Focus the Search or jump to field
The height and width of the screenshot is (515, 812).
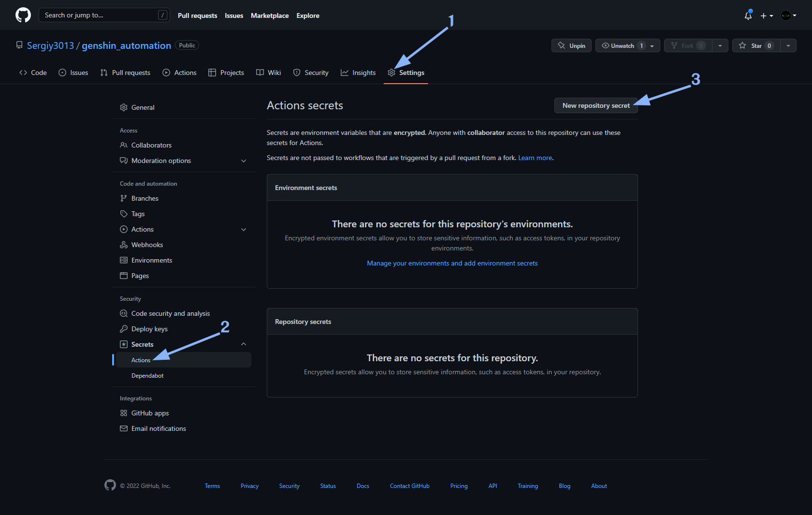[104, 15]
